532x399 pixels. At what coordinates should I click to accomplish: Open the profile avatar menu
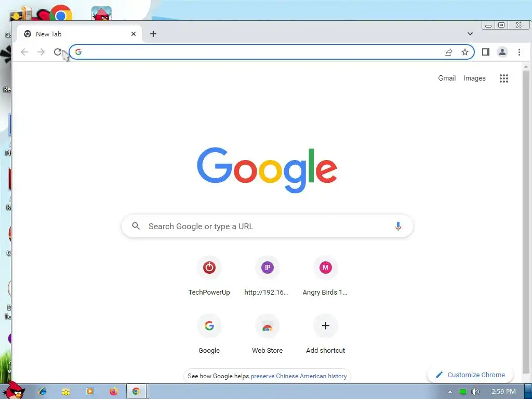(x=502, y=52)
